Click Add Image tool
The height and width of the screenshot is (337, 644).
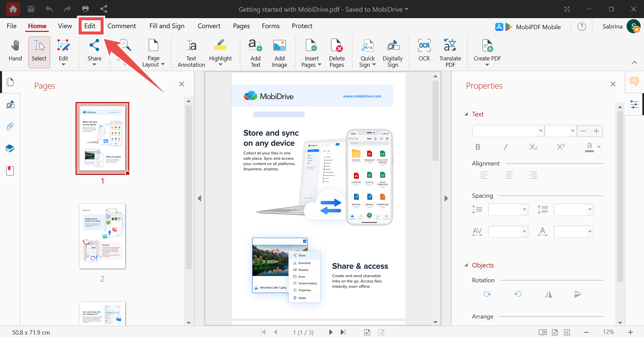coord(279,53)
